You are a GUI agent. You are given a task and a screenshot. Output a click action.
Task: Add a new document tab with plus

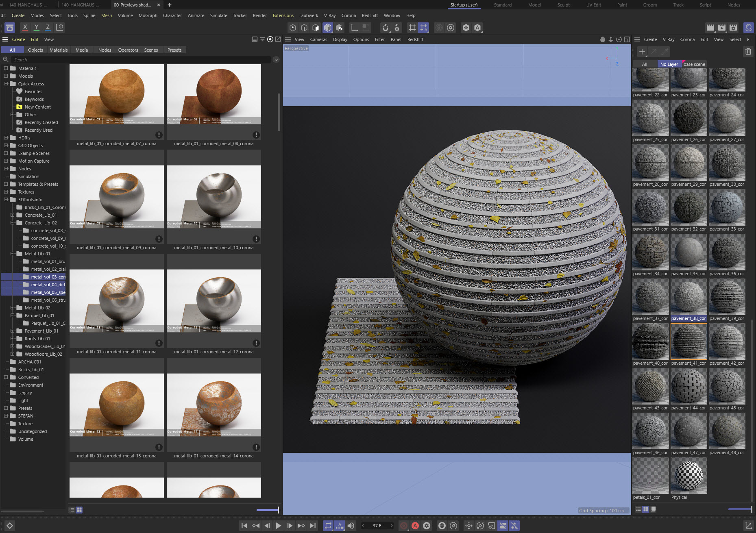point(170,5)
